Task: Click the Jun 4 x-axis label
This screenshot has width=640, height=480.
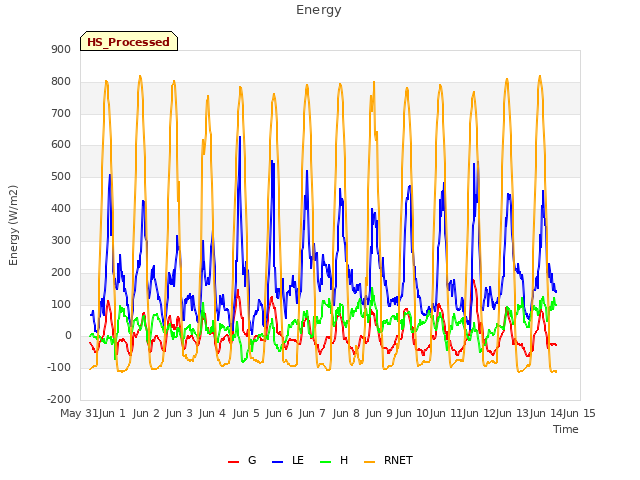Action: pyautogui.click(x=212, y=413)
